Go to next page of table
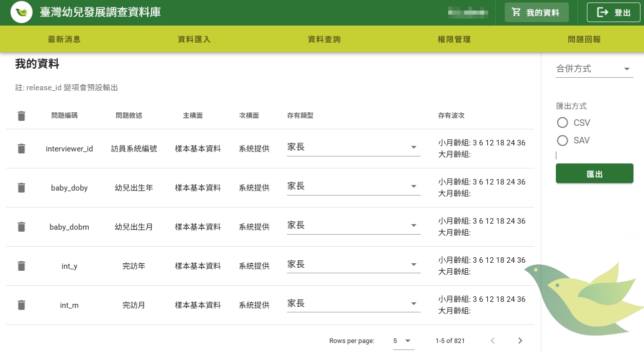Screen dimensions: 644x353 520,341
